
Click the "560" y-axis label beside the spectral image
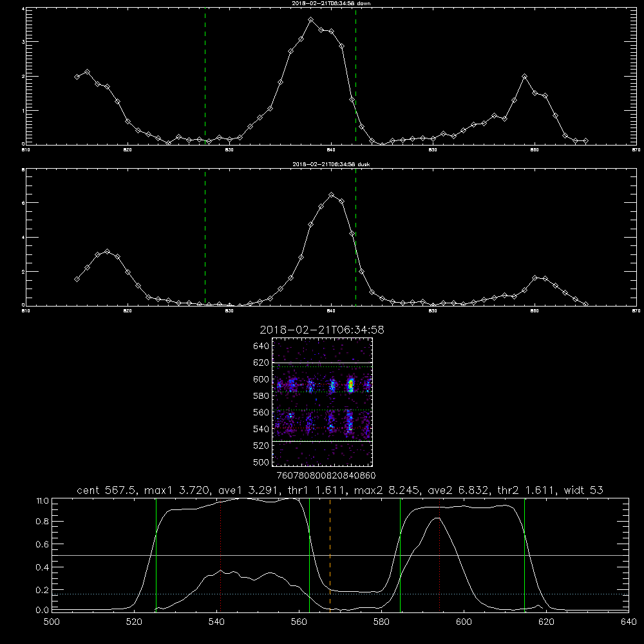click(261, 412)
